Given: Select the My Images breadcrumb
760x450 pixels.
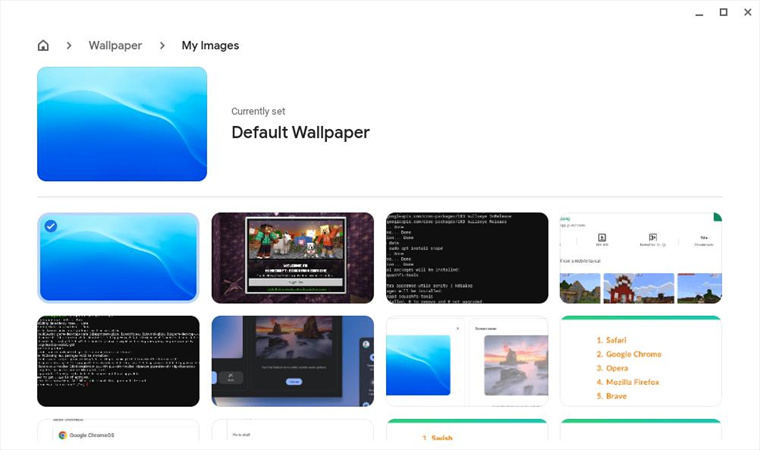Looking at the screenshot, I should pyautogui.click(x=210, y=45).
